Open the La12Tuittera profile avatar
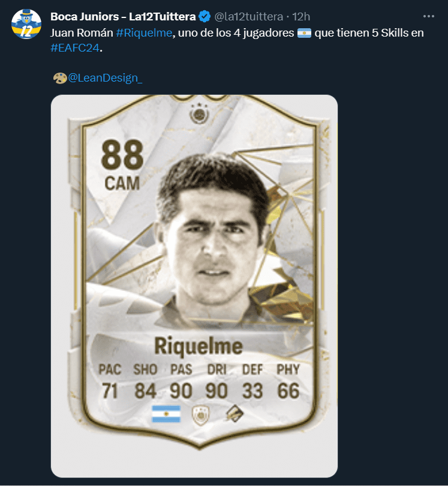 [x=26, y=24]
